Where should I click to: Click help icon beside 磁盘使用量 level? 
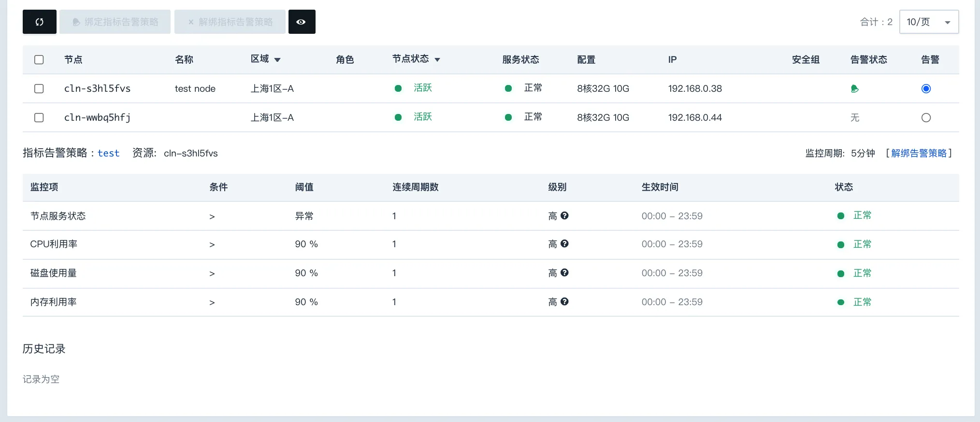(564, 273)
